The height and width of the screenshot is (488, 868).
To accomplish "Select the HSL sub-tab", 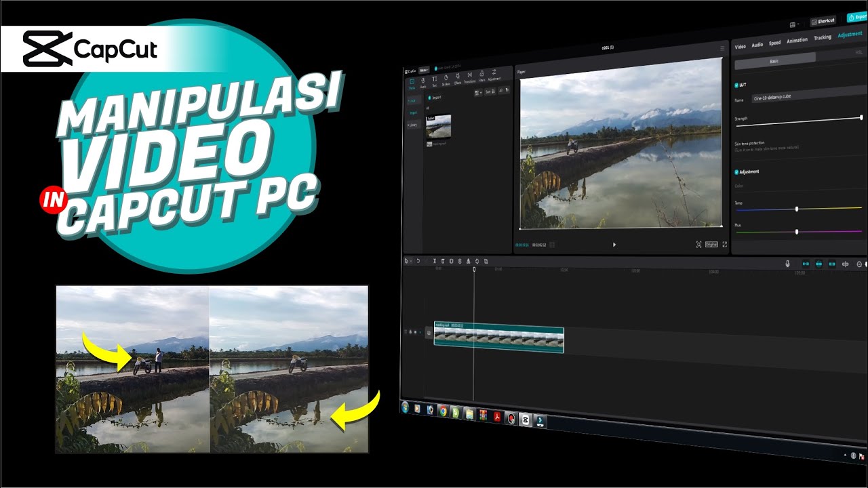I will pos(859,52).
